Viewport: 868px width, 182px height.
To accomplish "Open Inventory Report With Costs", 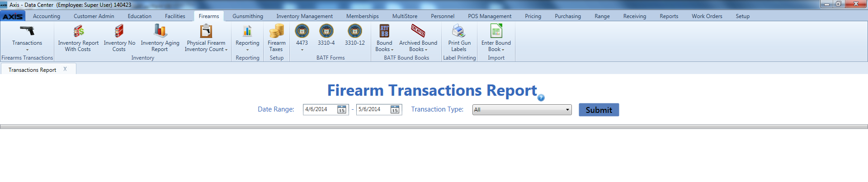I will (78, 38).
